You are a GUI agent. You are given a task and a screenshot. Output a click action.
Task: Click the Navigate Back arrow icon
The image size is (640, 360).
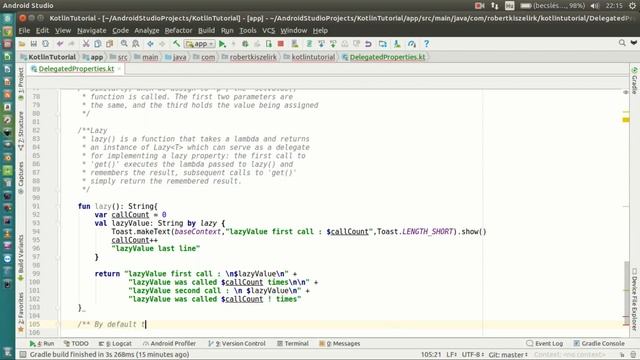151,44
